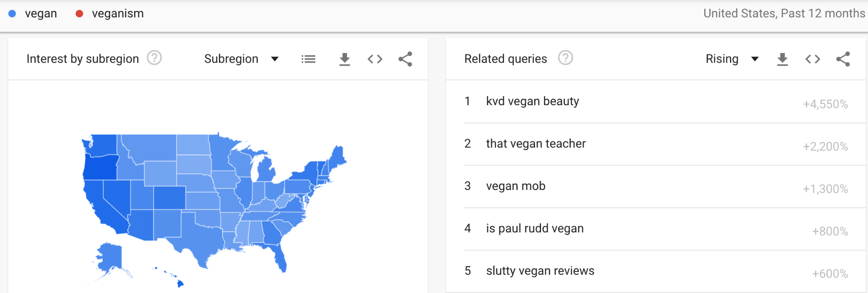The image size is (868, 293).
Task: Open the that vegan teacher query
Action: pyautogui.click(x=656, y=144)
